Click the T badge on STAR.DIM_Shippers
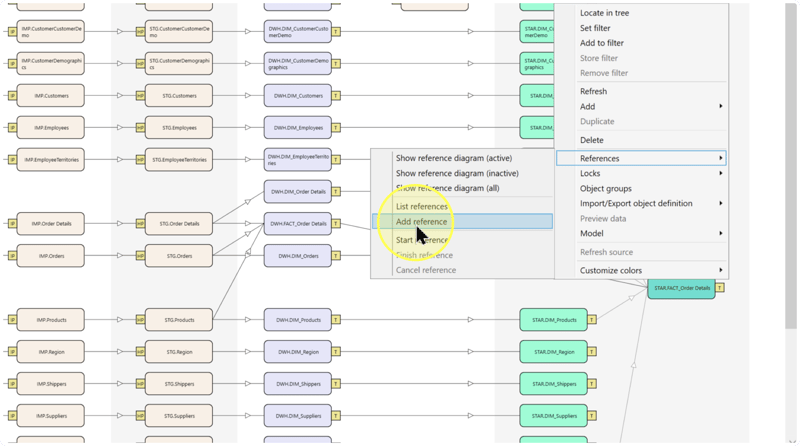 (x=592, y=384)
